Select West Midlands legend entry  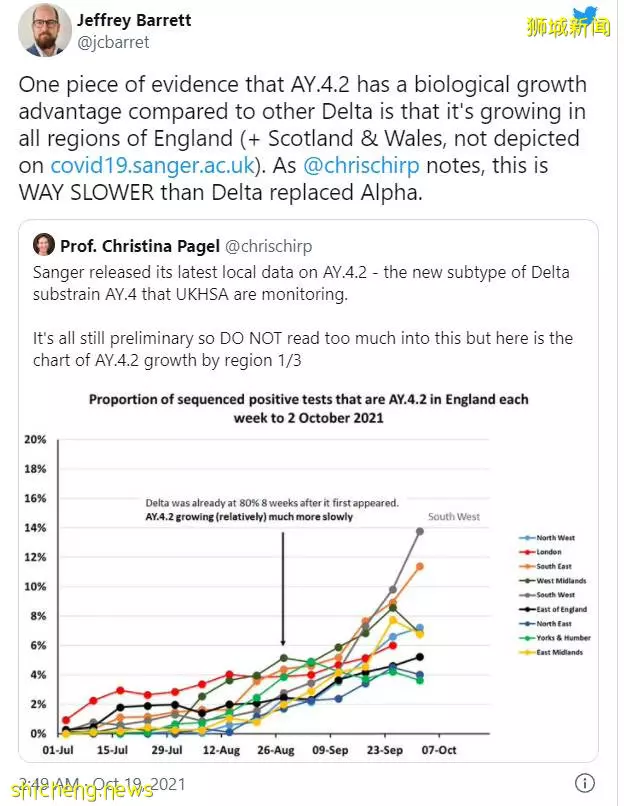click(552, 581)
